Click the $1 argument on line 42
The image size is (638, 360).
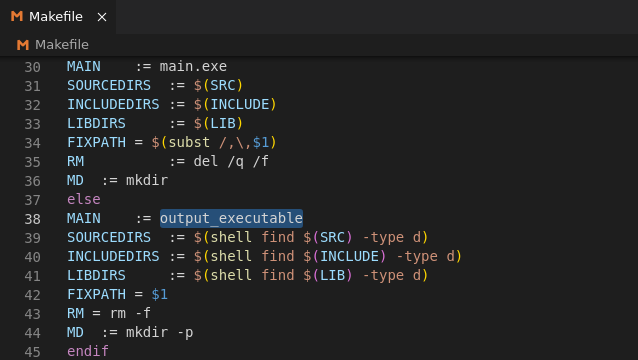(x=160, y=295)
